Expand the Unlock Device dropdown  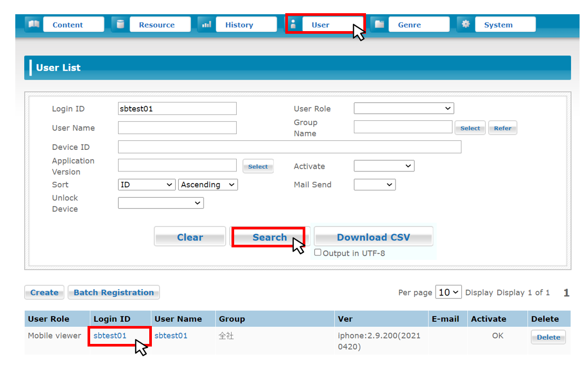161,203
